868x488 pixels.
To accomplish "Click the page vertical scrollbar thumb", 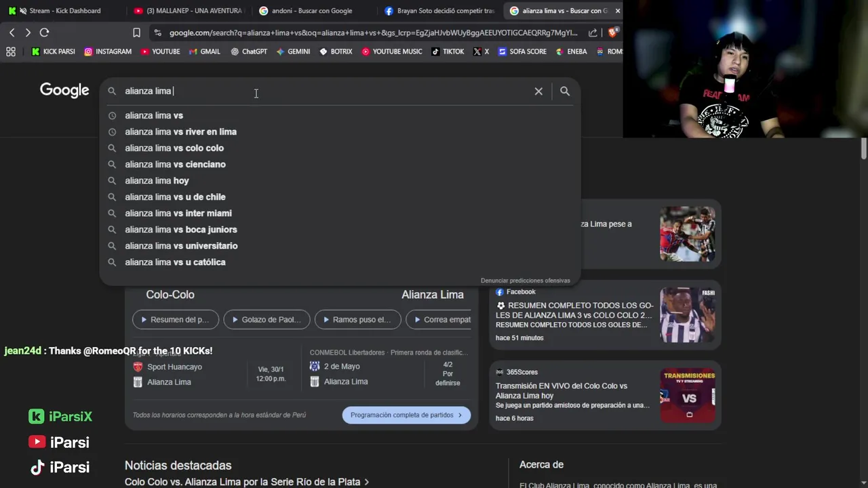I will pos(864,149).
